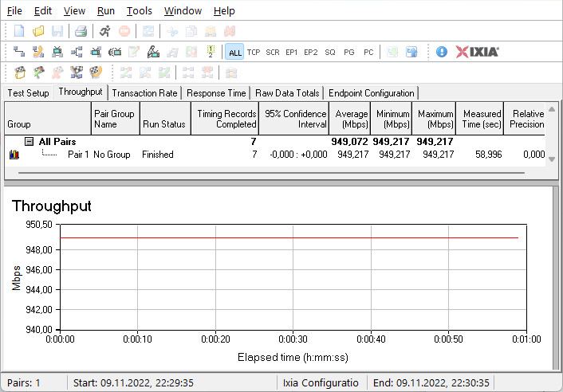Click the pen and TV edit icon
The image size is (563, 392).
click(x=153, y=52)
